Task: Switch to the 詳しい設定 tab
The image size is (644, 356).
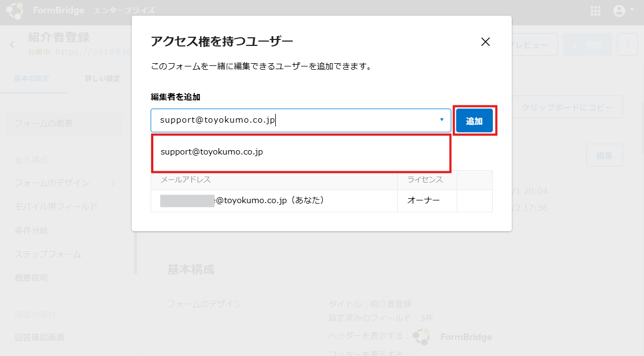Action: pos(102,79)
